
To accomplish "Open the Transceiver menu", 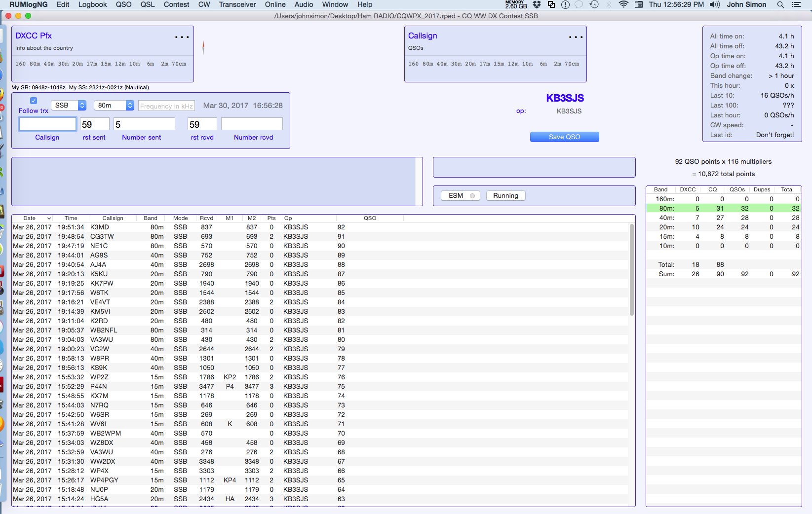I will (x=237, y=4).
